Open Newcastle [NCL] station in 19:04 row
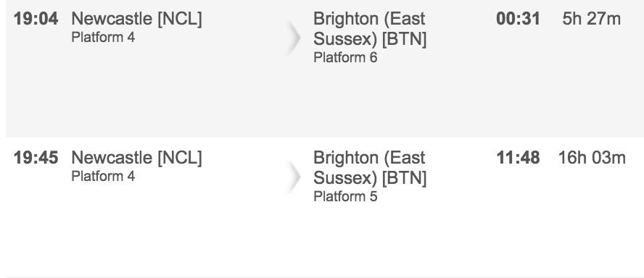Screen dimensions: 644x278 [x=137, y=20]
